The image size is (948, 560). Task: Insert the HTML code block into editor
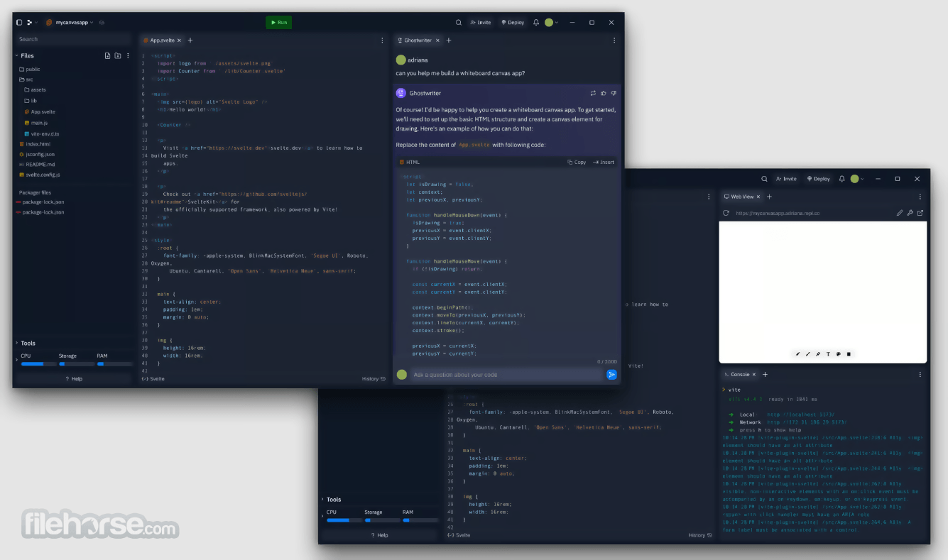(x=604, y=162)
